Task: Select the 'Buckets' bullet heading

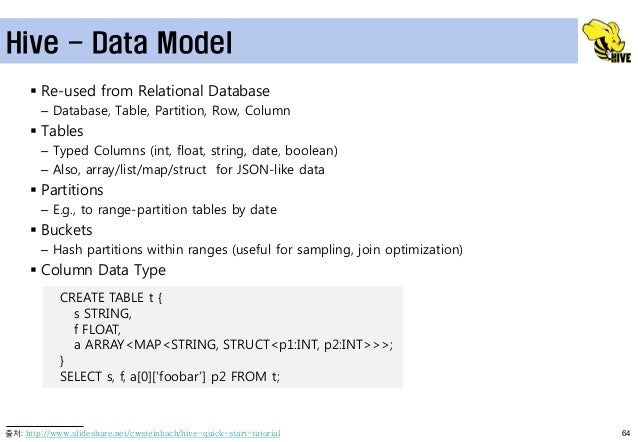Action: point(66,230)
